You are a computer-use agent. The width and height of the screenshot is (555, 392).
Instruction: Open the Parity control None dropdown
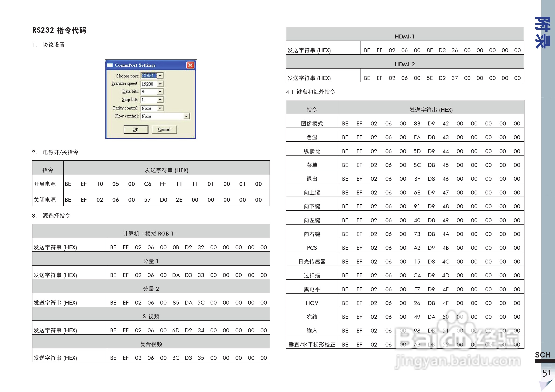point(160,108)
